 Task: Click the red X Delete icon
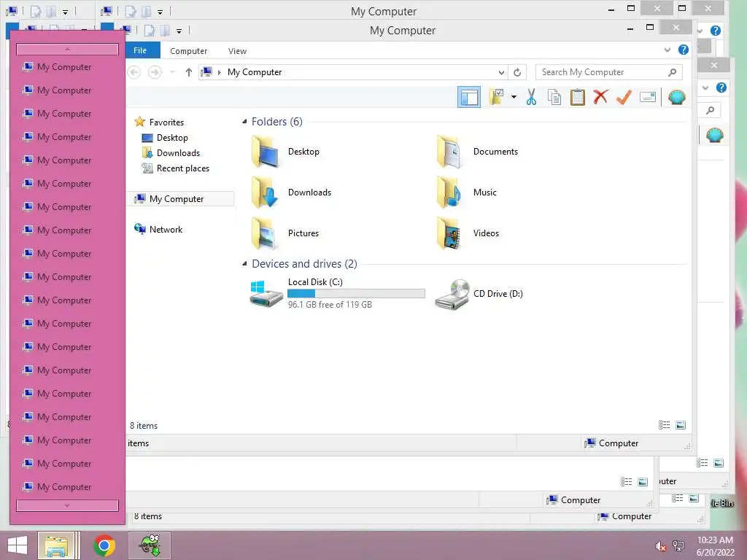[x=601, y=97]
